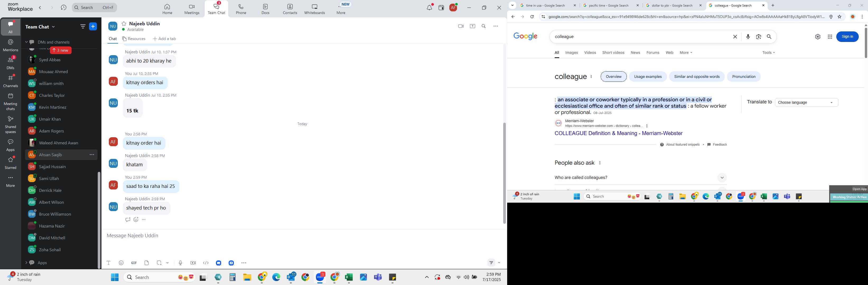The height and width of the screenshot is (285, 868).
Task: Open Mentions in Zoom left sidebar
Action: pyautogui.click(x=11, y=45)
